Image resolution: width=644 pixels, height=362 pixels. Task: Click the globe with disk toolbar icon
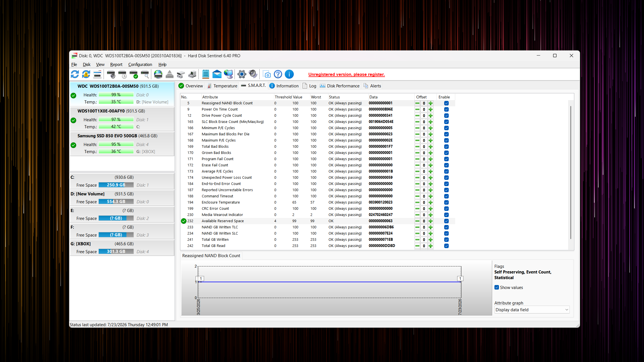pos(158,74)
